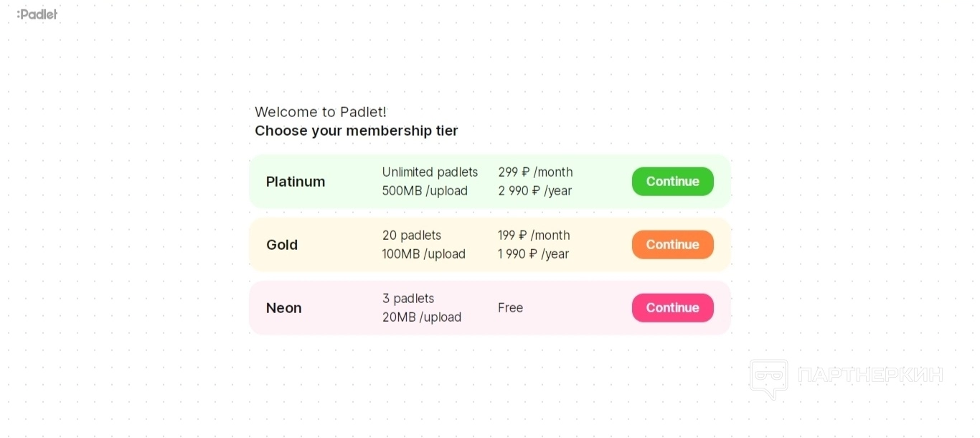Click the 299 ₽ /month price

coord(535,172)
